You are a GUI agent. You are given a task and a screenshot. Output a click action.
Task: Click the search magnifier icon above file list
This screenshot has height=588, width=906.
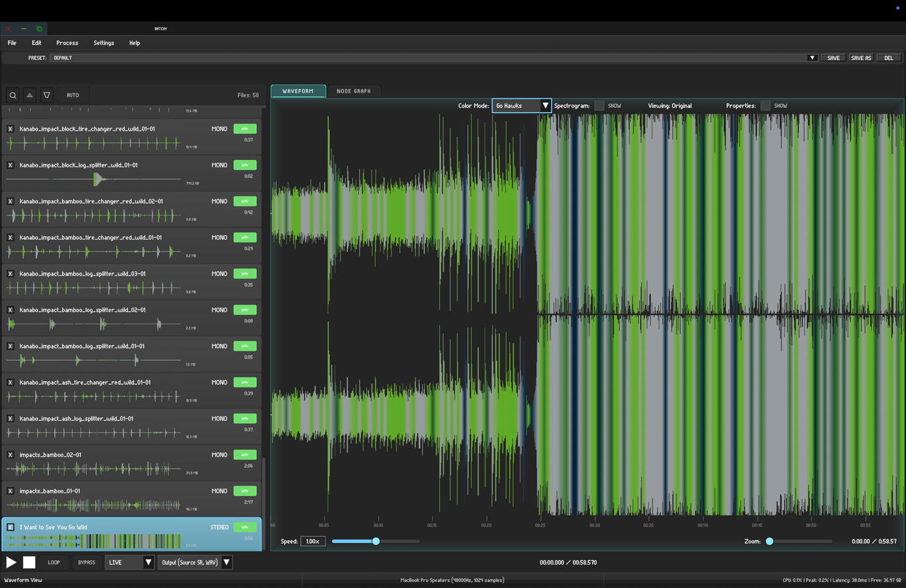click(12, 95)
